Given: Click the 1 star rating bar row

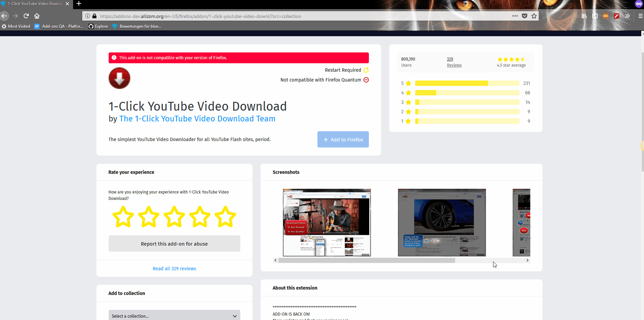Looking at the screenshot, I should point(466,121).
